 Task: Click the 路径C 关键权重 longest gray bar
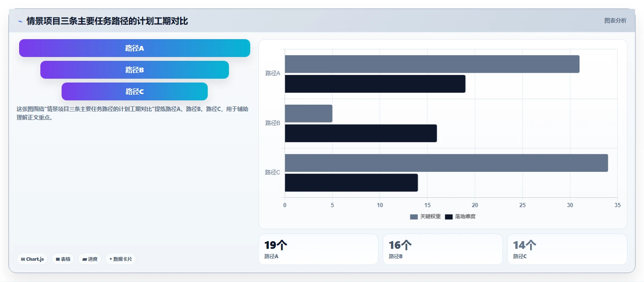[x=446, y=163]
